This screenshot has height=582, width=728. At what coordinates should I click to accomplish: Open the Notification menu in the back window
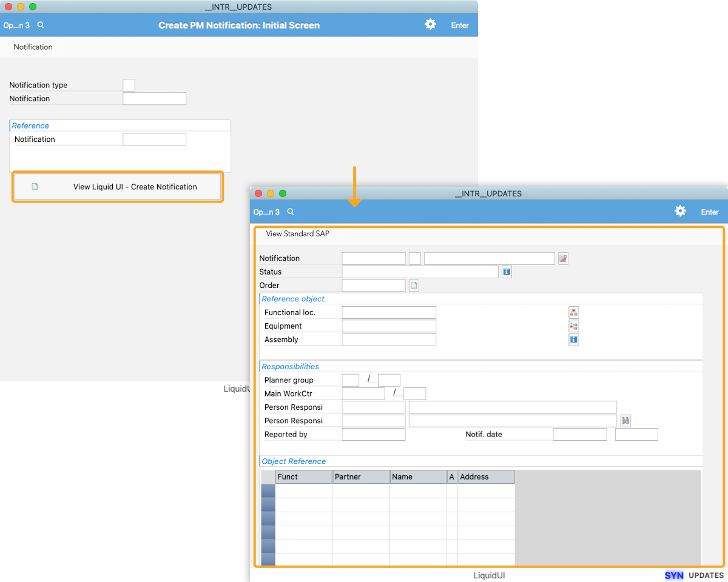(33, 47)
